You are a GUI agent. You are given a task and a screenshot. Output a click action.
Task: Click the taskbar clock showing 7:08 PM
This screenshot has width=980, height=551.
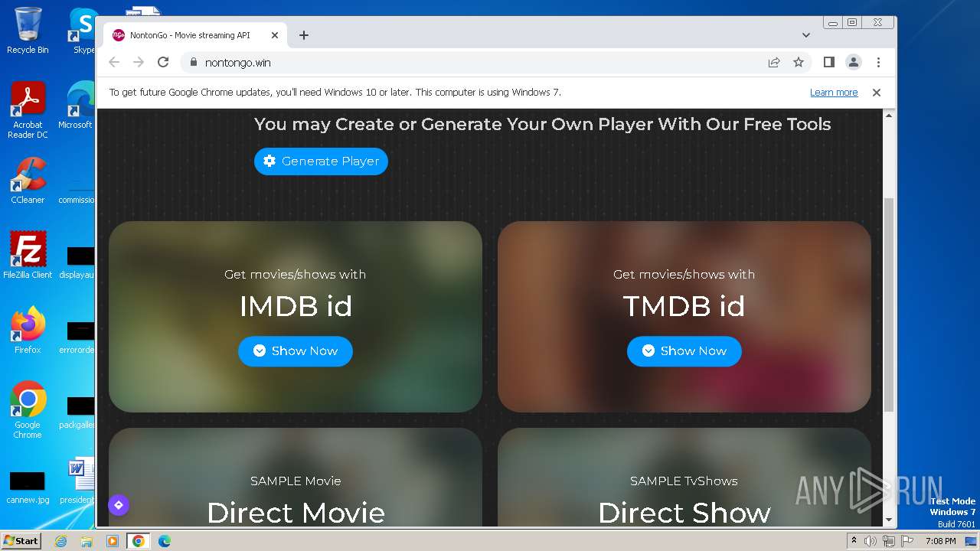tap(940, 541)
